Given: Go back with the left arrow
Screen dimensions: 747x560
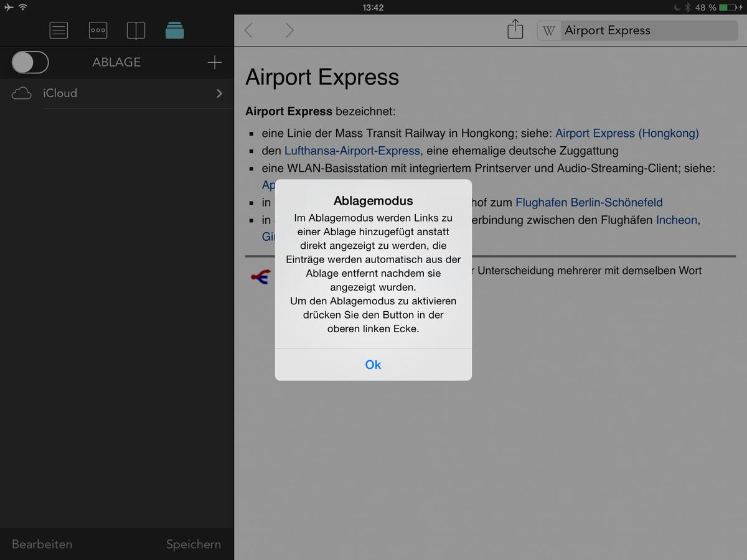Looking at the screenshot, I should coord(249,30).
